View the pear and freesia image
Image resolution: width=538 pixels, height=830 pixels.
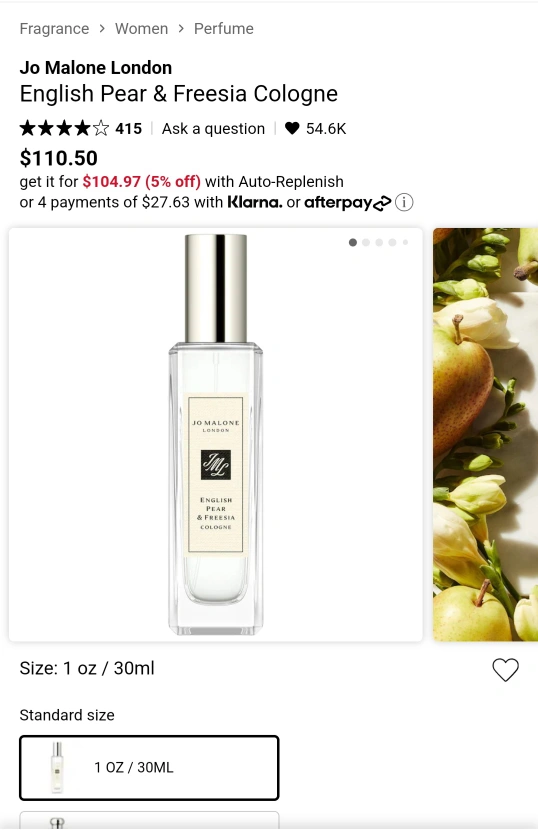coord(486,435)
